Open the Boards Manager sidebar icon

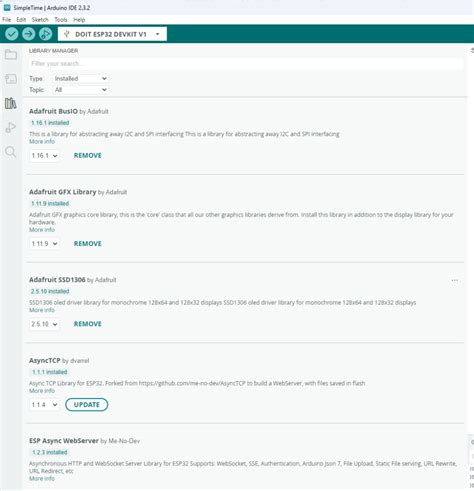click(x=11, y=79)
